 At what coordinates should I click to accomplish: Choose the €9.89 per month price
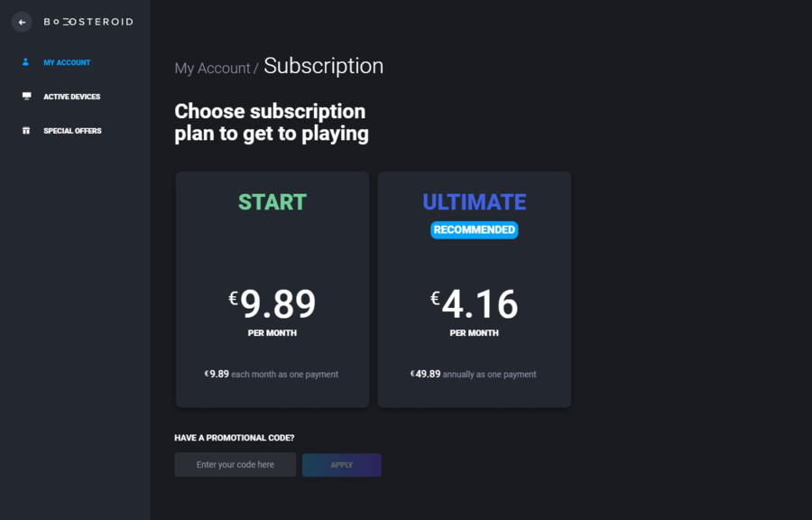272,305
